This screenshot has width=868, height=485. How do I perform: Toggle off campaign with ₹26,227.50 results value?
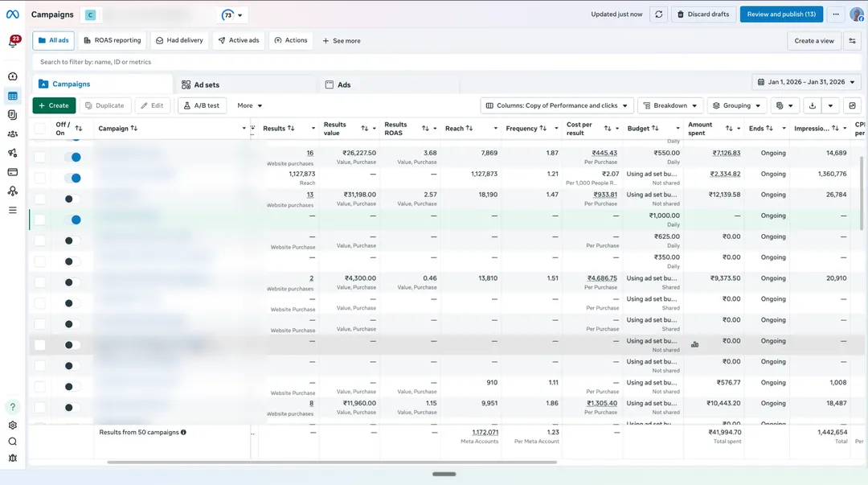pyautogui.click(x=72, y=158)
